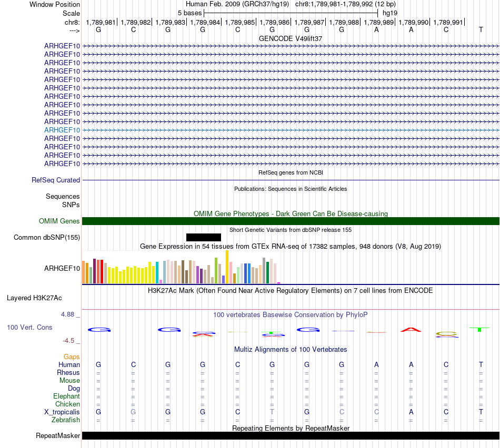Click the 'chr8:' ruler label
This screenshot has height=448, width=500.
(x=72, y=22)
